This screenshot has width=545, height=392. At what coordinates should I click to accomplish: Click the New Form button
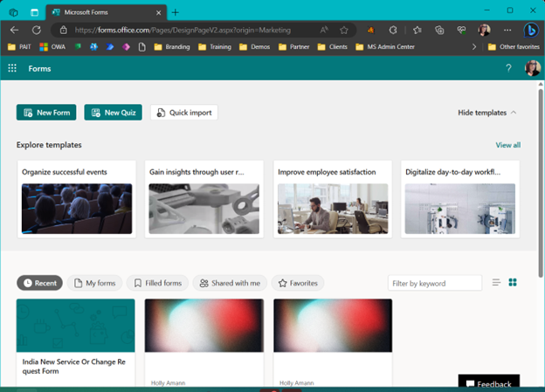click(46, 113)
